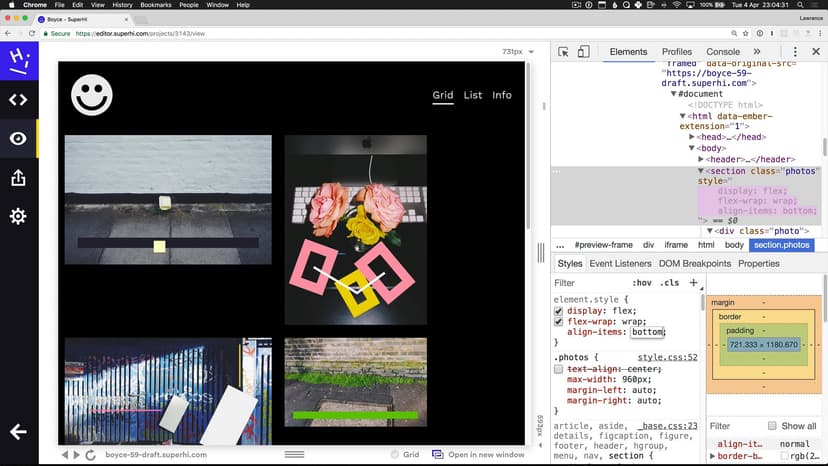Screen dimensions: 828x466
Task: Click the style.css:52 source link
Action: pyautogui.click(x=668, y=357)
